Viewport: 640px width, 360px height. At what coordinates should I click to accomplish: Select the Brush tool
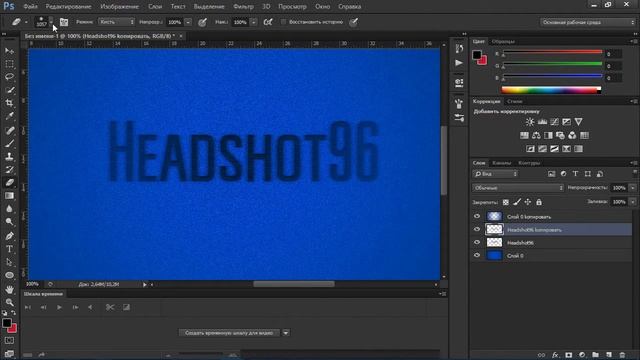(9, 144)
